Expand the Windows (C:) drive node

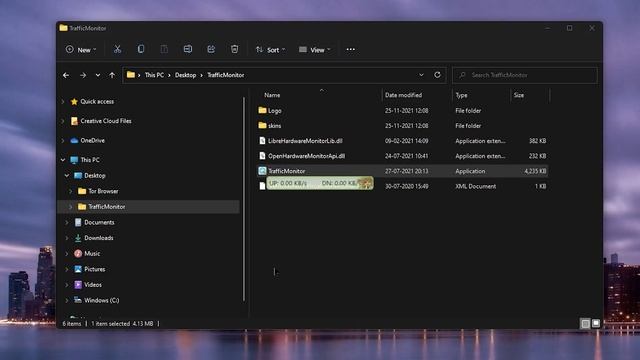point(67,300)
